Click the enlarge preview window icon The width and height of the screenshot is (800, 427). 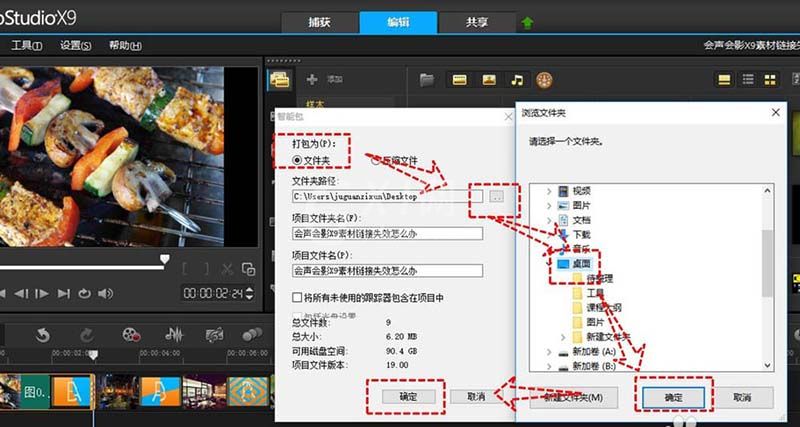(248, 269)
